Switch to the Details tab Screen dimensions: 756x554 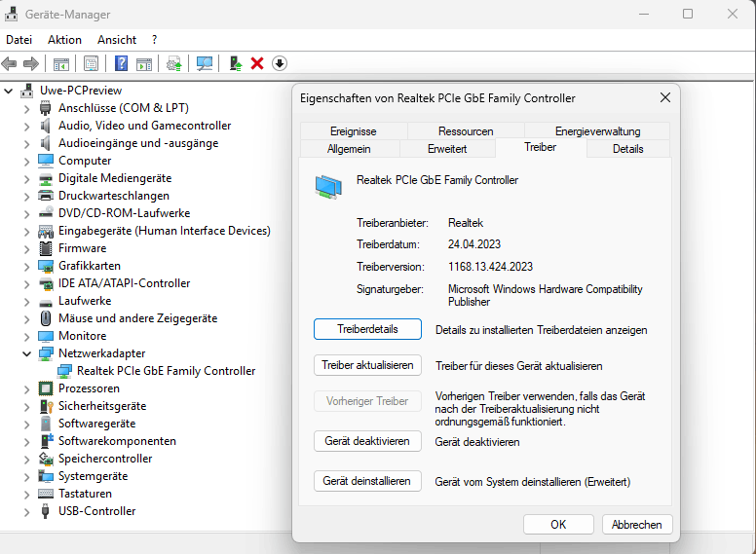[x=627, y=149]
